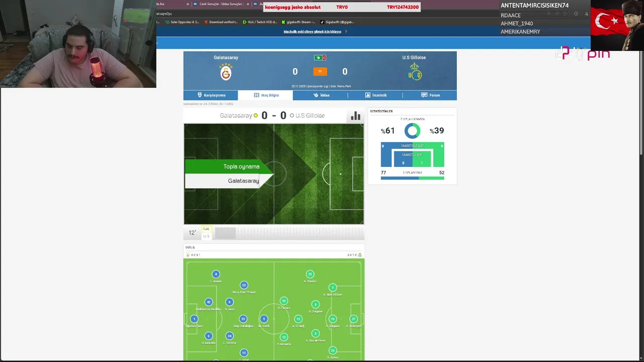The image size is (644, 362).
Task: Click the 3-4-1-2 formation label
Action: [x=352, y=255]
